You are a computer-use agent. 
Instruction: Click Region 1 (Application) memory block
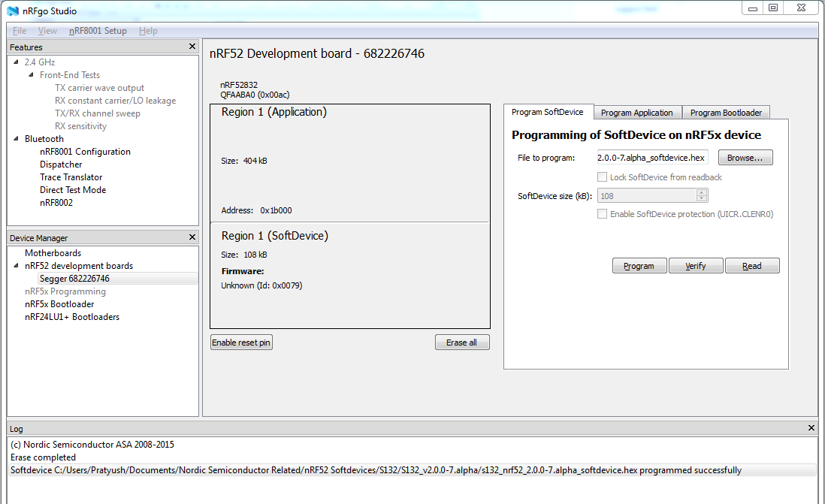[x=350, y=163]
